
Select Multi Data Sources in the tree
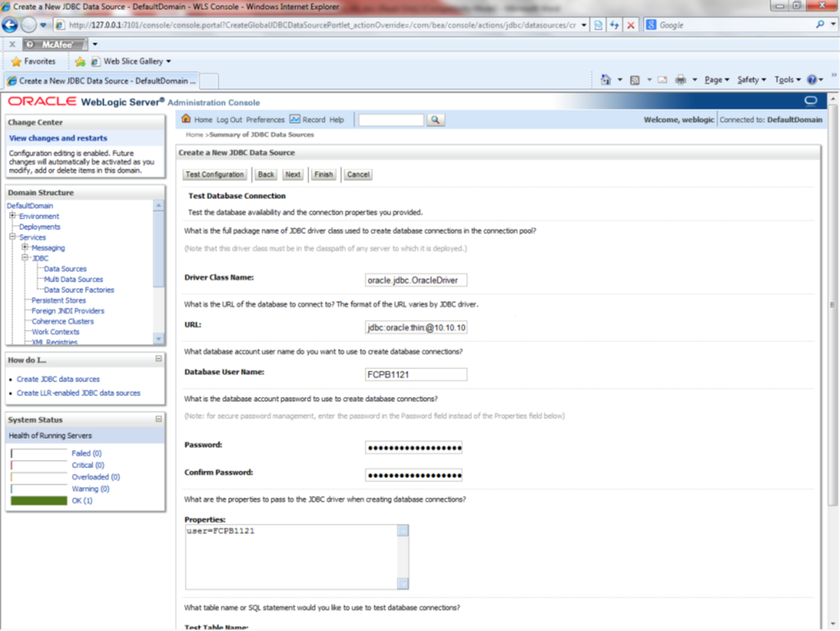point(74,279)
